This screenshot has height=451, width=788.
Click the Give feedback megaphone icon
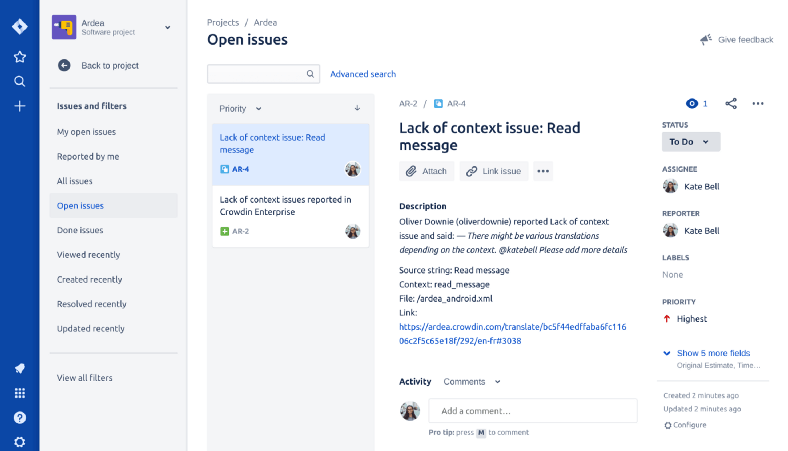coord(706,40)
